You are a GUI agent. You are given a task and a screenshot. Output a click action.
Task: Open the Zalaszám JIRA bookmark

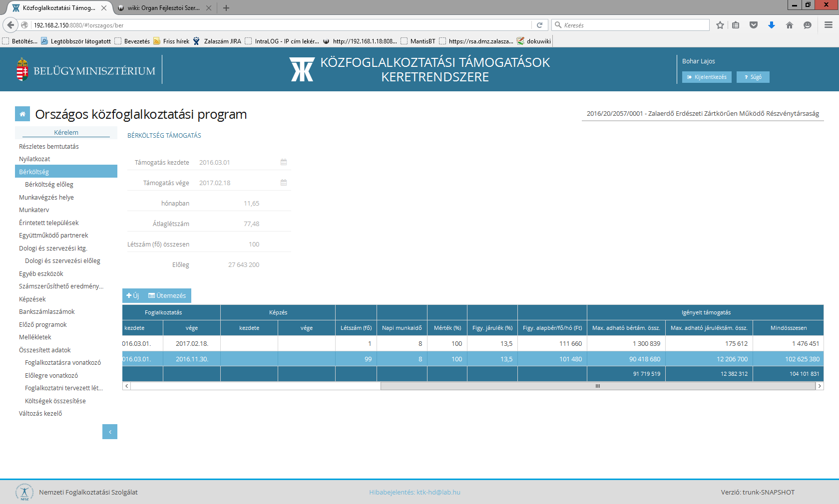(217, 41)
